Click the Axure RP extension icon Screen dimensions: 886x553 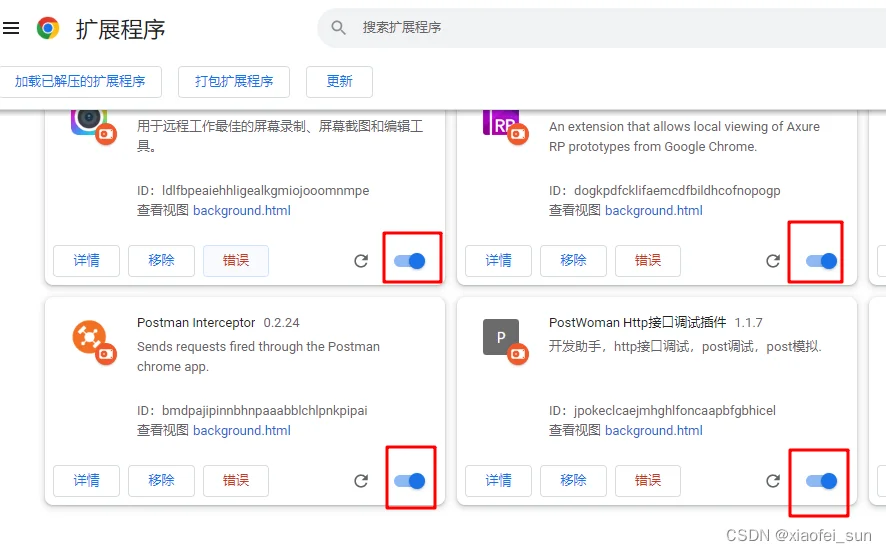(x=501, y=123)
